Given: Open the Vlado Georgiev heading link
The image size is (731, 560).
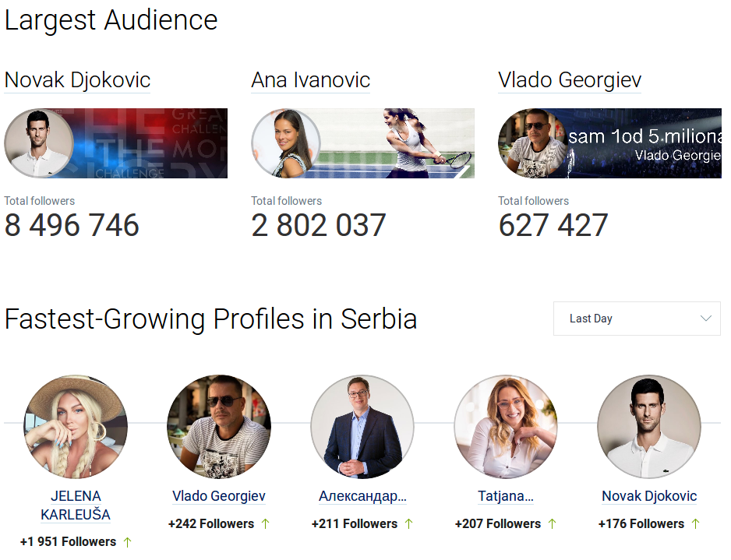Looking at the screenshot, I should click(x=569, y=80).
